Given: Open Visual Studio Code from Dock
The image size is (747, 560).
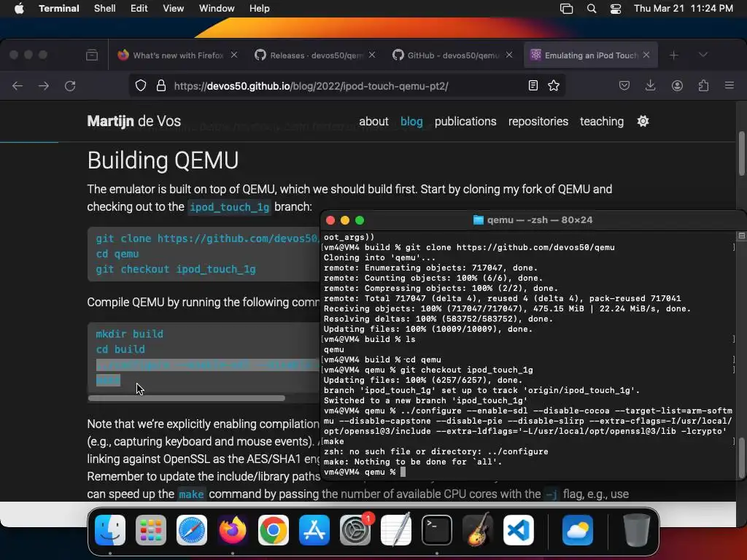Looking at the screenshot, I should tap(519, 530).
